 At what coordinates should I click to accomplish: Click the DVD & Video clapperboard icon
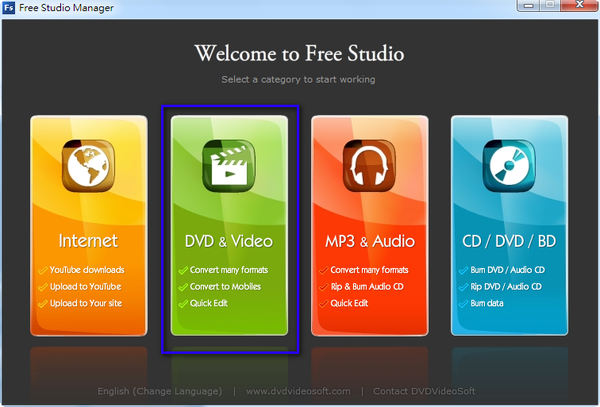point(229,166)
